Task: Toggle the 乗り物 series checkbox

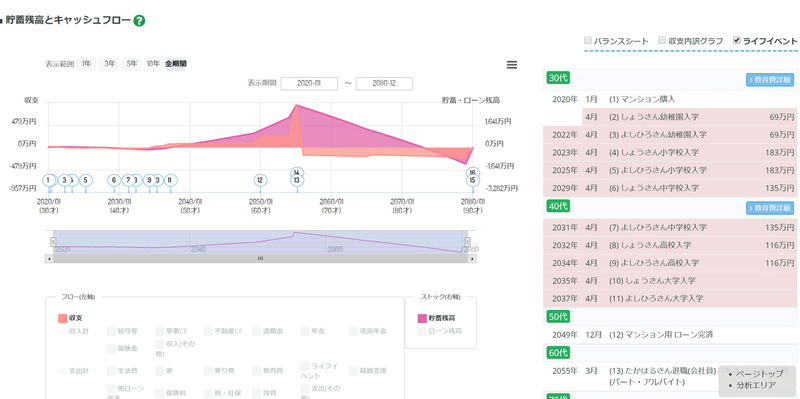Action: tap(208, 371)
